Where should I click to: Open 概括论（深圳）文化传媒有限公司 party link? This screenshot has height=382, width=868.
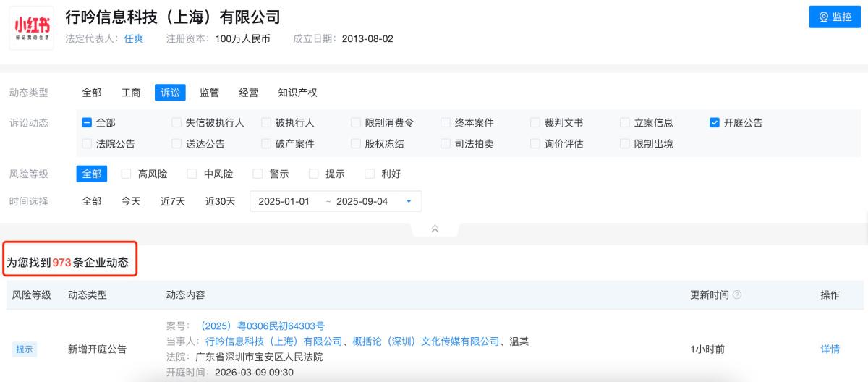(426, 341)
